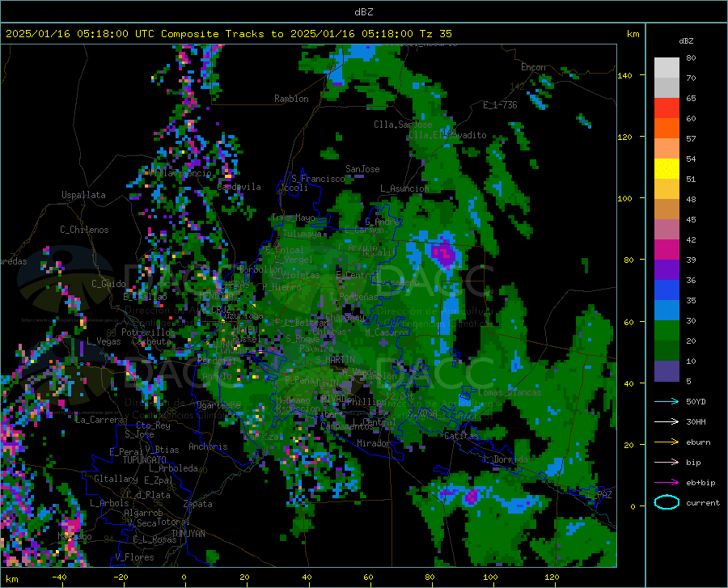This screenshot has width=728, height=588.
Task: Click the yellow 54 dBZ legend swatch
Action: click(x=667, y=169)
